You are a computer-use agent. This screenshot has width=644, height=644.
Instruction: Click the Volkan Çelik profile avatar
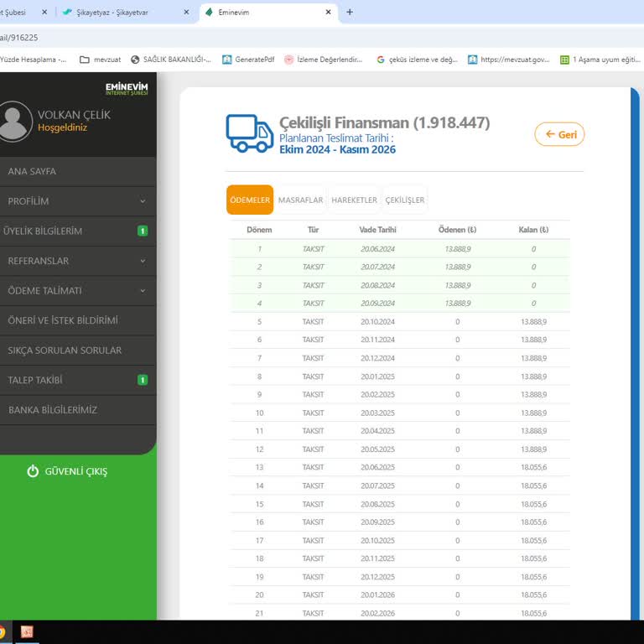(x=15, y=122)
